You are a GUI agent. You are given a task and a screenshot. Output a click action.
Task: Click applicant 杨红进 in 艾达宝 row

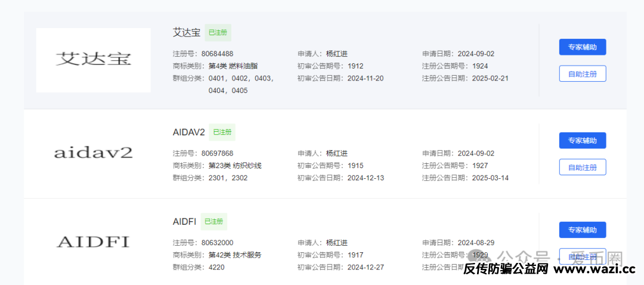(x=337, y=54)
